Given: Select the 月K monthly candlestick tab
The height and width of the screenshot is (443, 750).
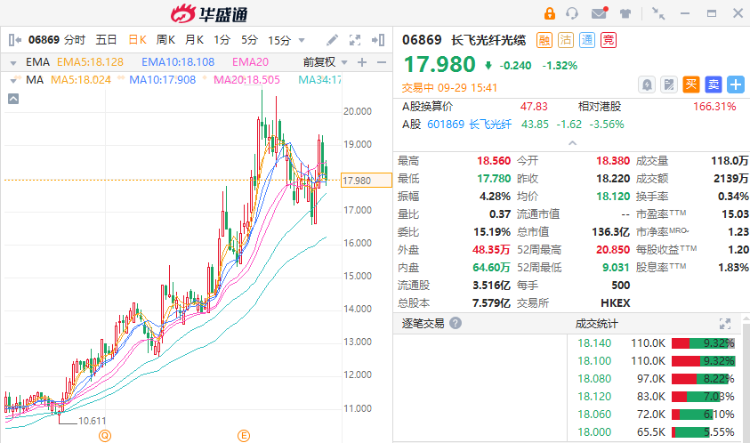Looking at the screenshot, I should (194, 40).
